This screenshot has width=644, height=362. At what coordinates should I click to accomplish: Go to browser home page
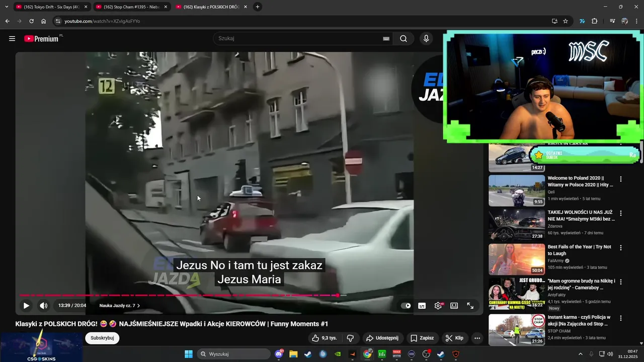pyautogui.click(x=43, y=21)
